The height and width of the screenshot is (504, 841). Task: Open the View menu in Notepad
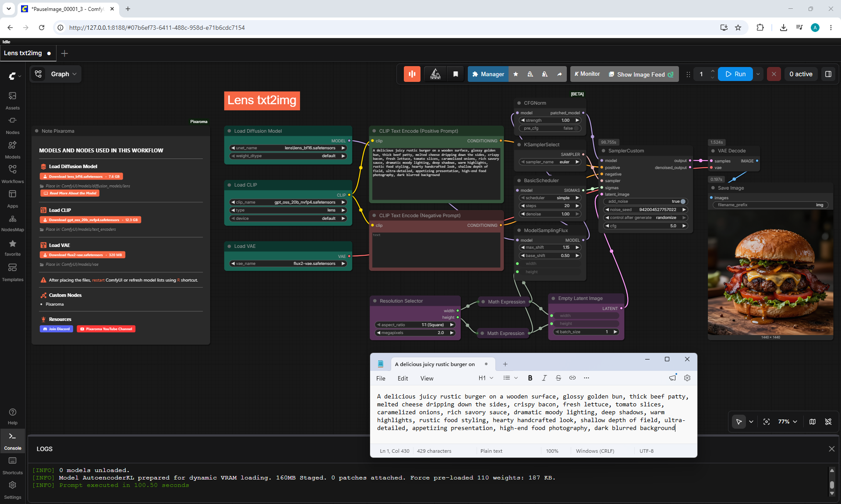[427, 378]
